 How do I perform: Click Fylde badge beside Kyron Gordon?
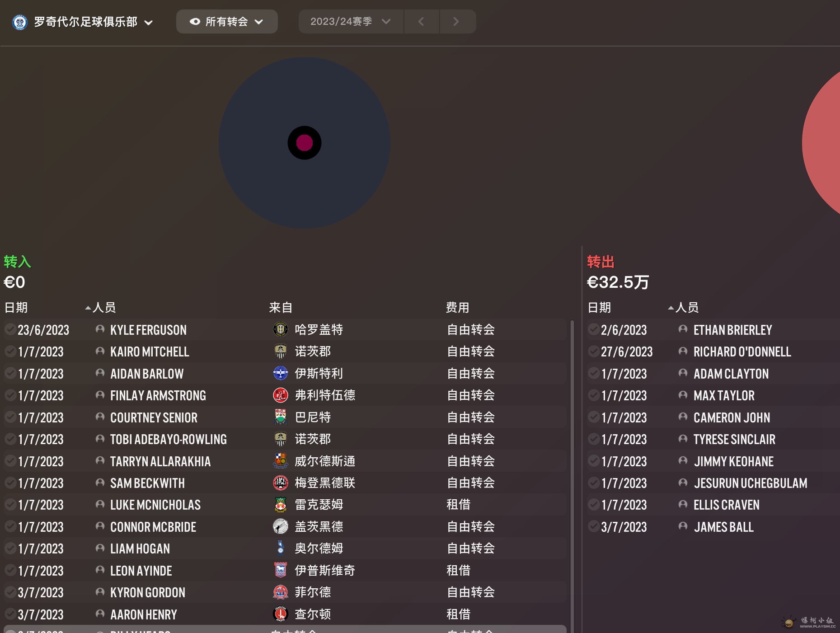(281, 592)
